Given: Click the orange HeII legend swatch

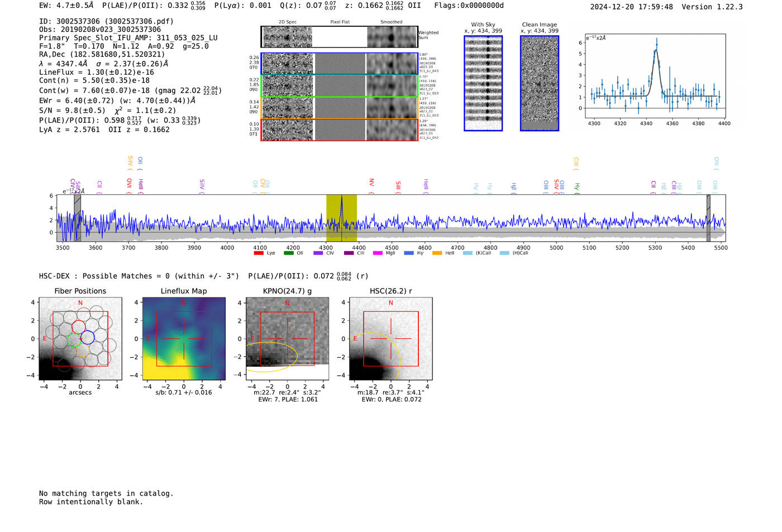Looking at the screenshot, I should coord(437,253).
